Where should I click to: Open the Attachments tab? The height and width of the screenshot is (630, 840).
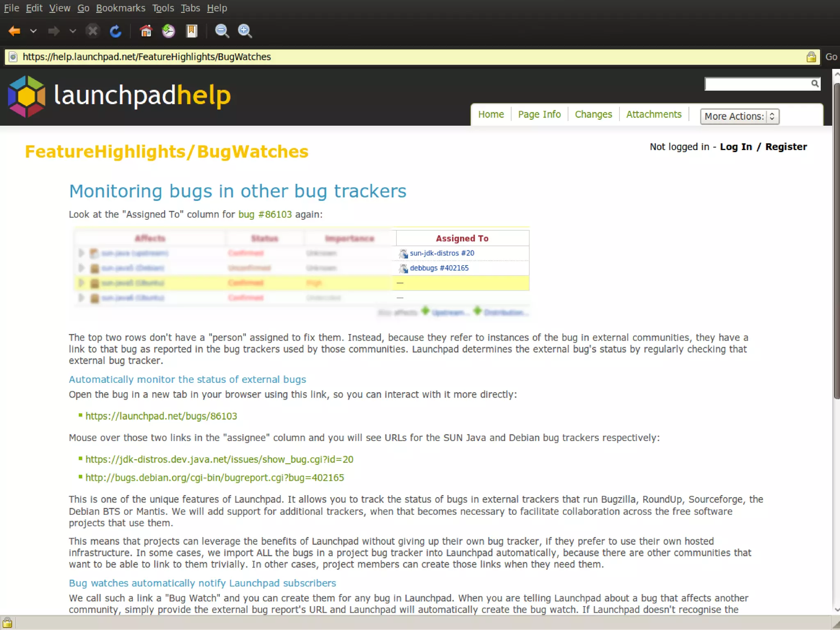coord(653,114)
